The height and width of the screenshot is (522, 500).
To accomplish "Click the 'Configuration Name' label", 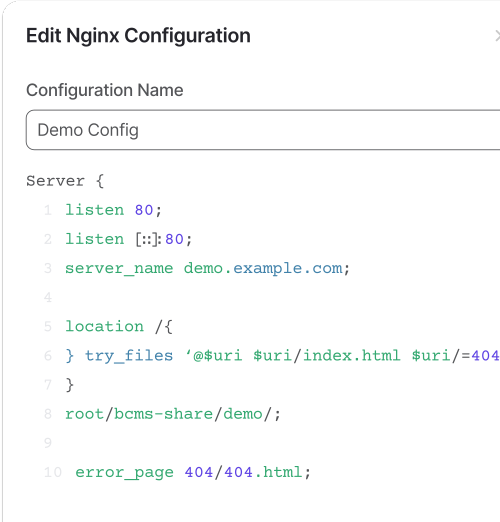I will click(105, 90).
